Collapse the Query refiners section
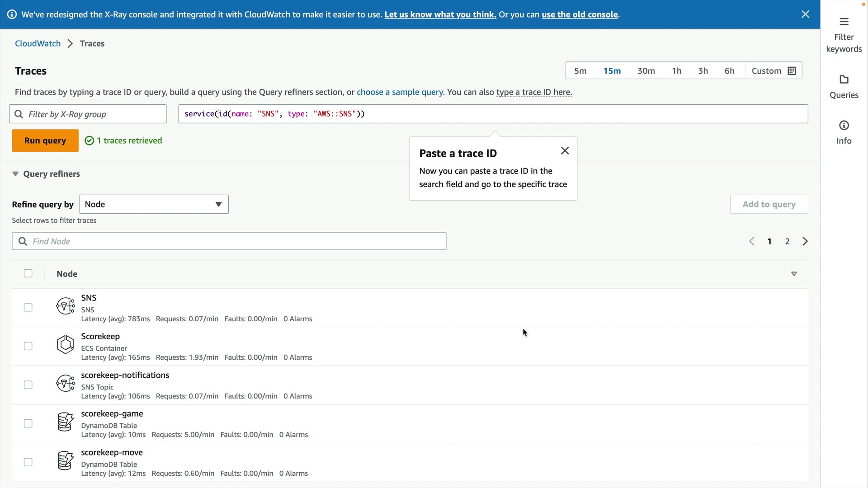The image size is (868, 488). point(15,174)
